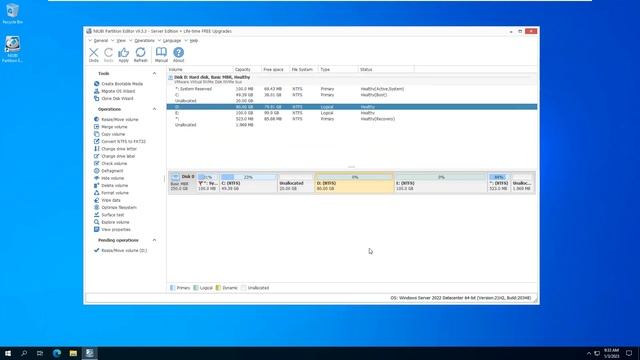
Task: Run Defragment operation
Action: pyautogui.click(x=109, y=171)
